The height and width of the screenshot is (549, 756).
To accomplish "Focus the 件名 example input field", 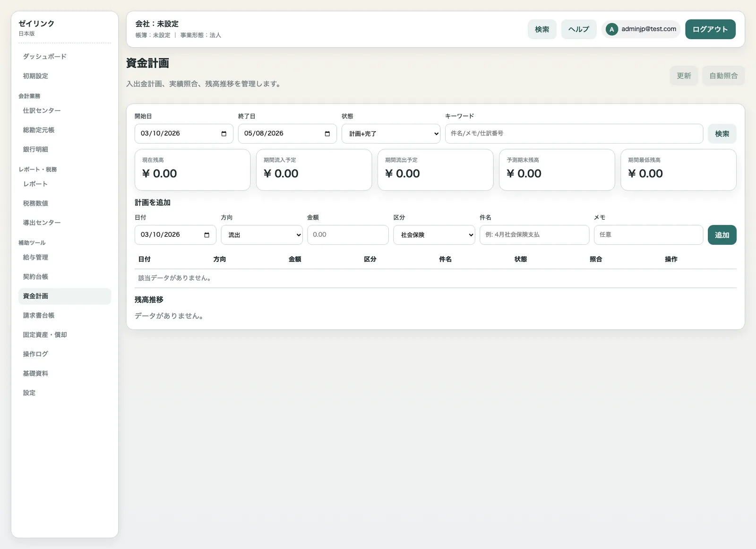I will coord(534,235).
